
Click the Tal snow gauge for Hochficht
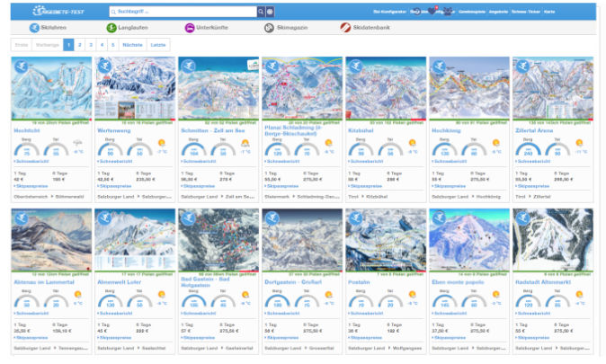click(x=56, y=149)
